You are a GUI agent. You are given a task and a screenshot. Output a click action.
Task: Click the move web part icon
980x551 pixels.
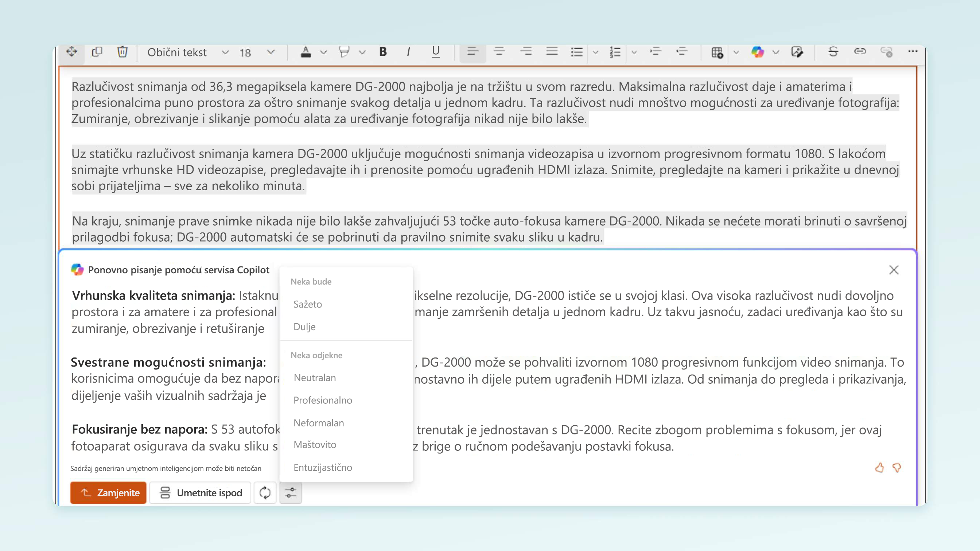[71, 51]
